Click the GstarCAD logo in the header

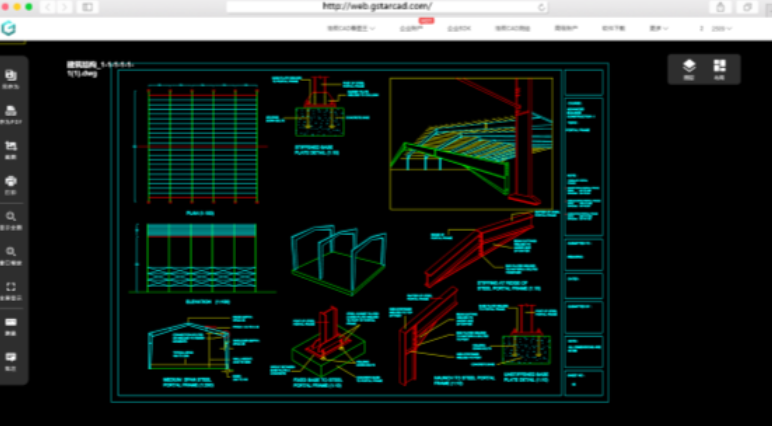[9, 28]
